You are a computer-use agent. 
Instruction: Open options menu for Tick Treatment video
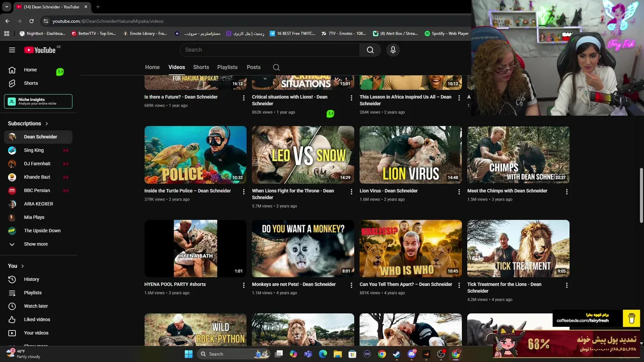(x=567, y=285)
